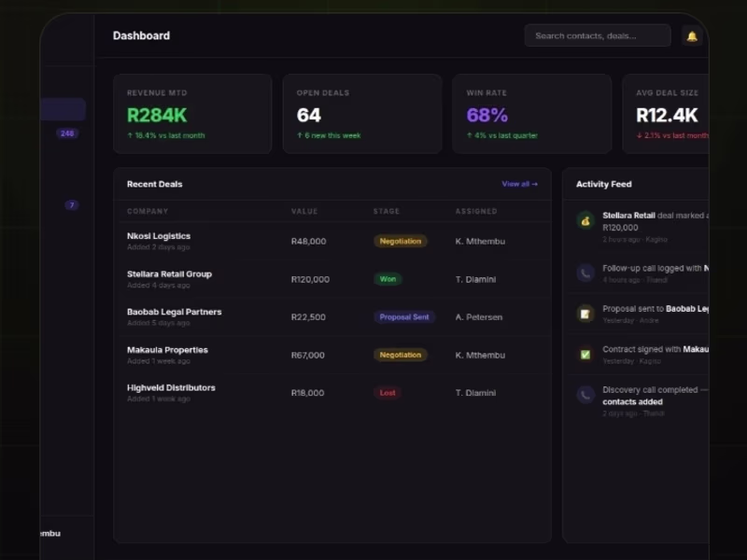This screenshot has height=560, width=747.
Task: Click the Proposal Sent stage badge
Action: [x=404, y=317]
